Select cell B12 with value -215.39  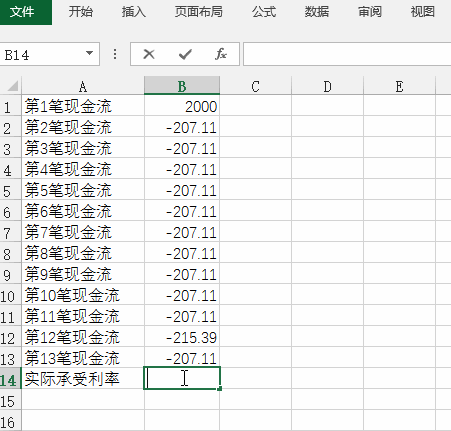tap(182, 337)
